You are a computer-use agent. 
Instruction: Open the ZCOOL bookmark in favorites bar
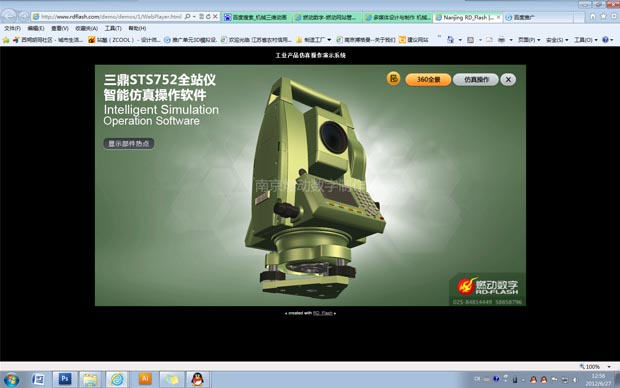[123, 40]
